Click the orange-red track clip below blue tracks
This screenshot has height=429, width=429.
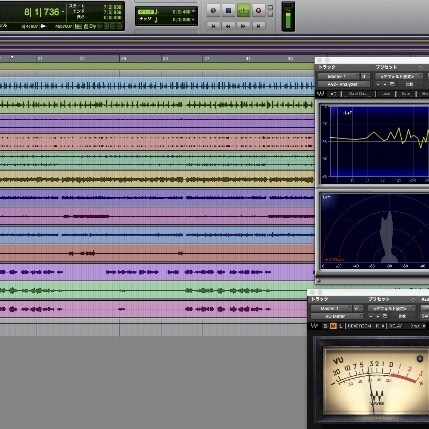pyautogui.click(x=157, y=253)
